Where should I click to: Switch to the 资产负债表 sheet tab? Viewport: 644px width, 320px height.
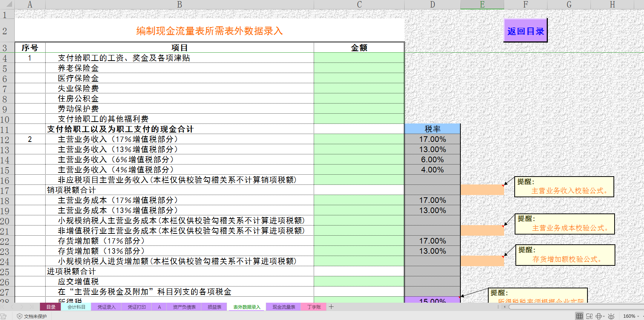184,307
